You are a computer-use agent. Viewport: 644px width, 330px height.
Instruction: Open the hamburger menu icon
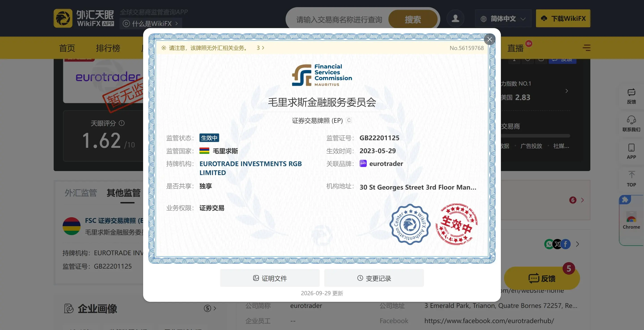point(587,48)
